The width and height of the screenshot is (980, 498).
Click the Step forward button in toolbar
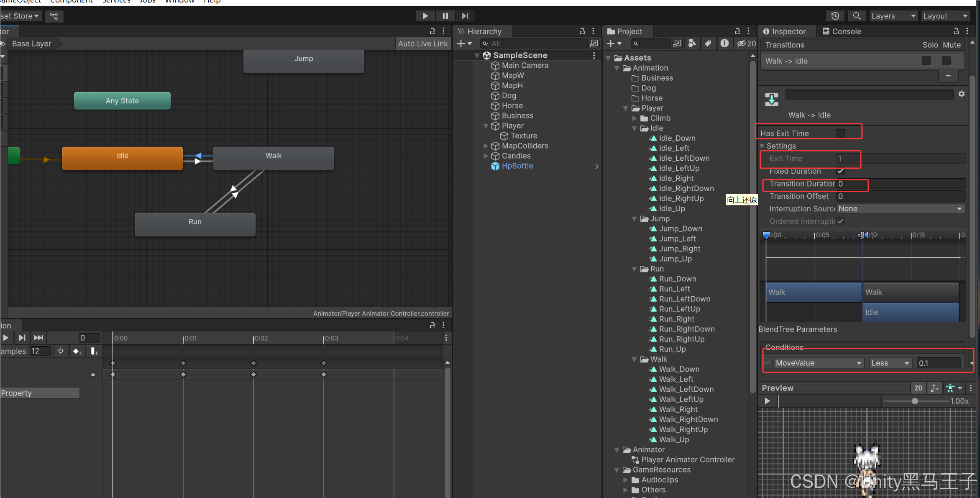coord(465,16)
